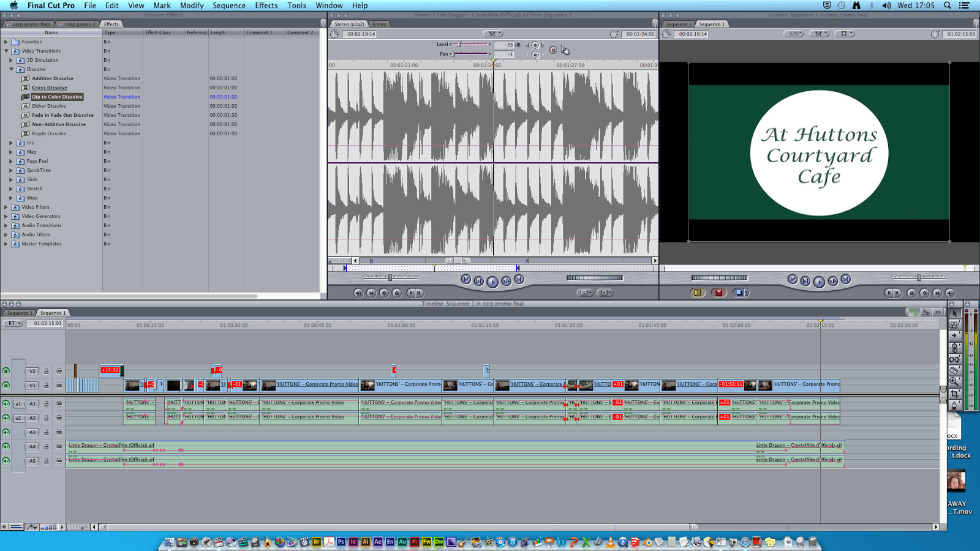The height and width of the screenshot is (551, 980).
Task: Click the Viewer's Match Frame button
Action: 358,293
